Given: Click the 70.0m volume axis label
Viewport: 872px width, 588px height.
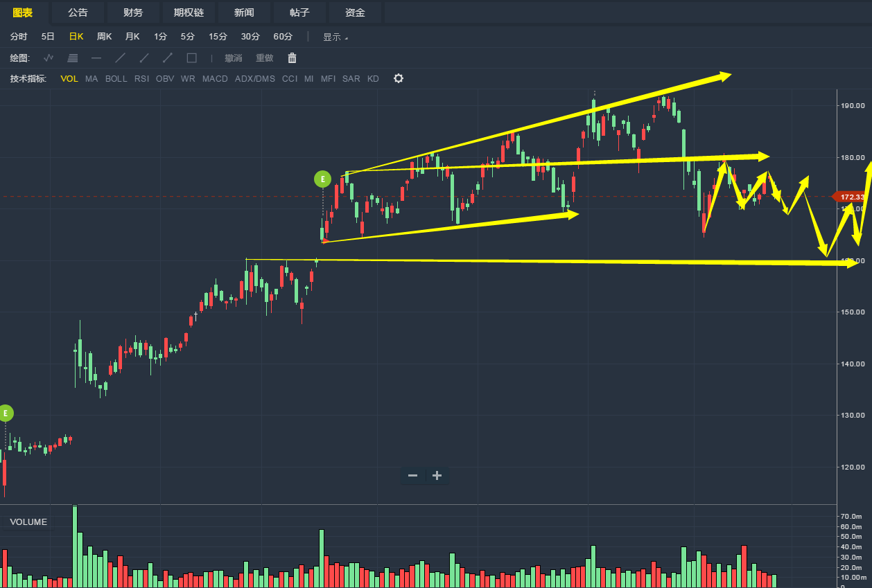Looking at the screenshot, I should 851,517.
